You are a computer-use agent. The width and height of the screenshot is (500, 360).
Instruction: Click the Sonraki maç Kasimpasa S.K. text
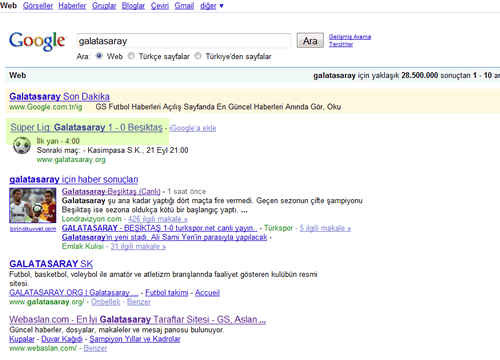click(112, 150)
